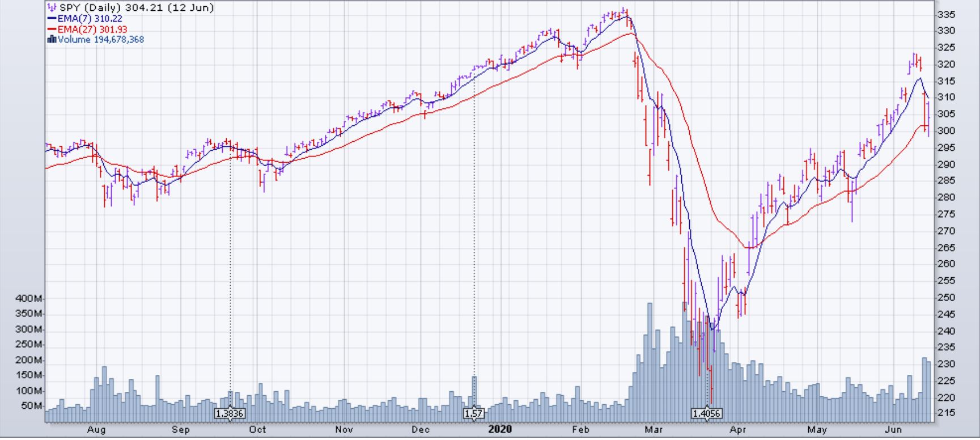Click the Aug label on time axis

pyautogui.click(x=96, y=430)
